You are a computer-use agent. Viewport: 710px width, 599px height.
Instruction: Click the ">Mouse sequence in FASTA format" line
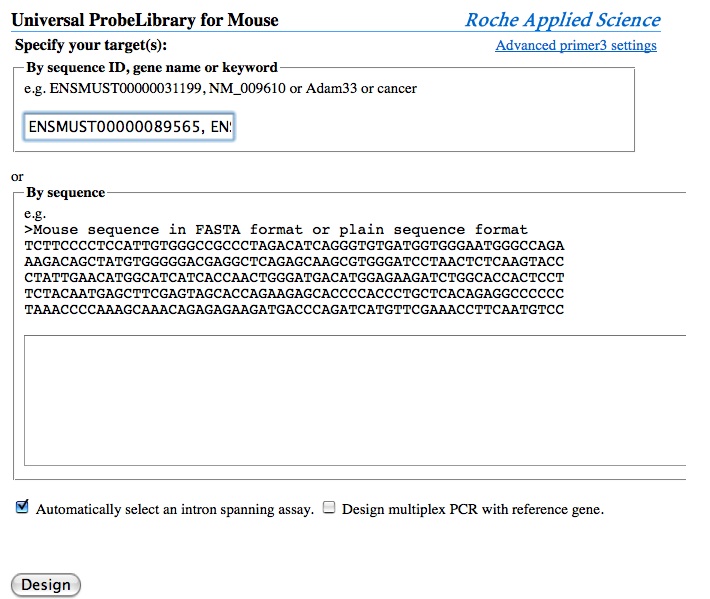pos(276,229)
